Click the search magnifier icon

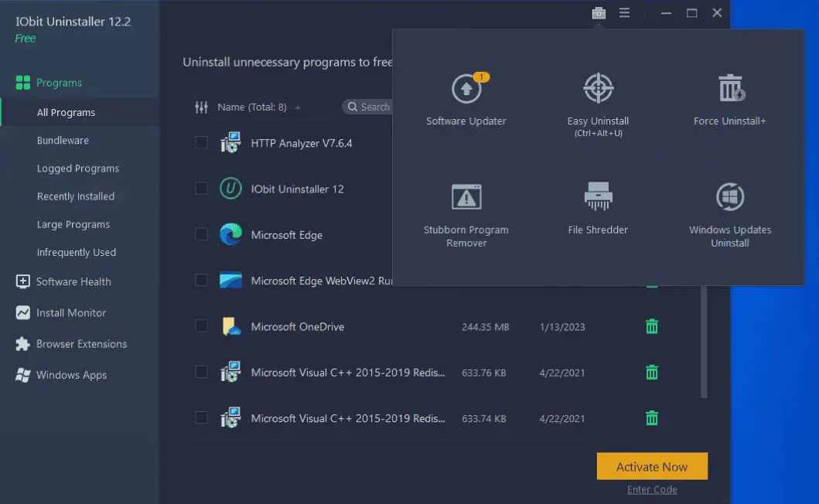(353, 107)
